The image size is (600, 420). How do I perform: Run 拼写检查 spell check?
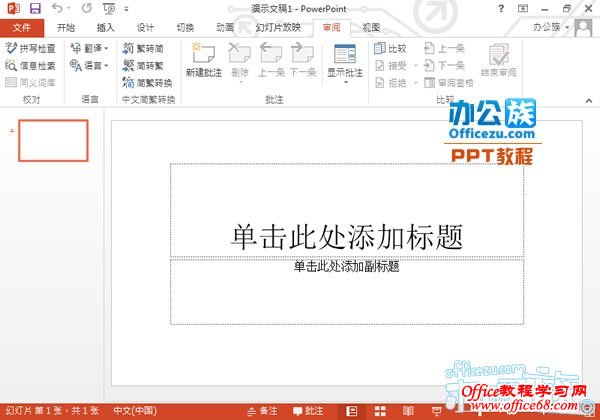(31, 49)
